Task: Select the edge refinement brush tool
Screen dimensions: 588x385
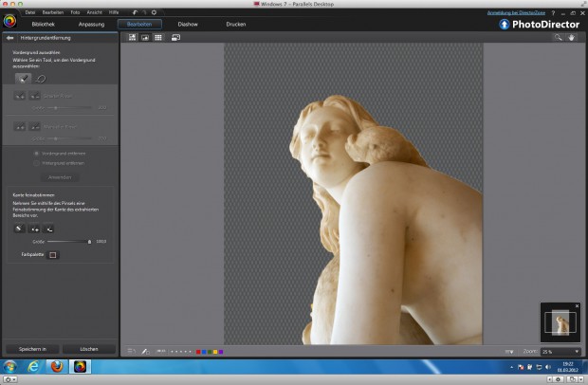Action: point(19,229)
